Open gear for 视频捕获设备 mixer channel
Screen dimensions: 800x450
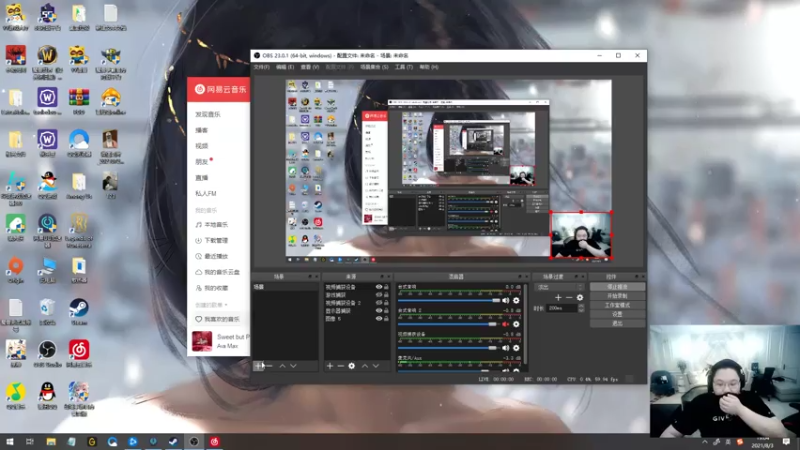tap(516, 348)
